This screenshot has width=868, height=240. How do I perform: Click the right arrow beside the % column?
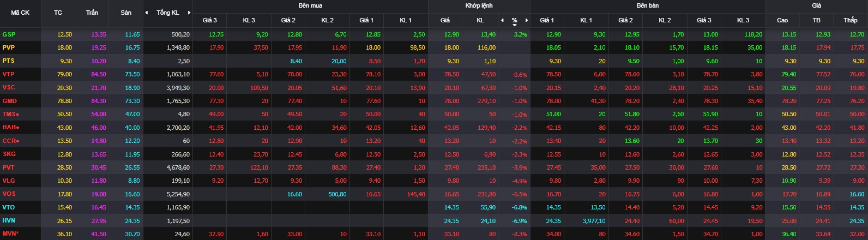[526, 20]
